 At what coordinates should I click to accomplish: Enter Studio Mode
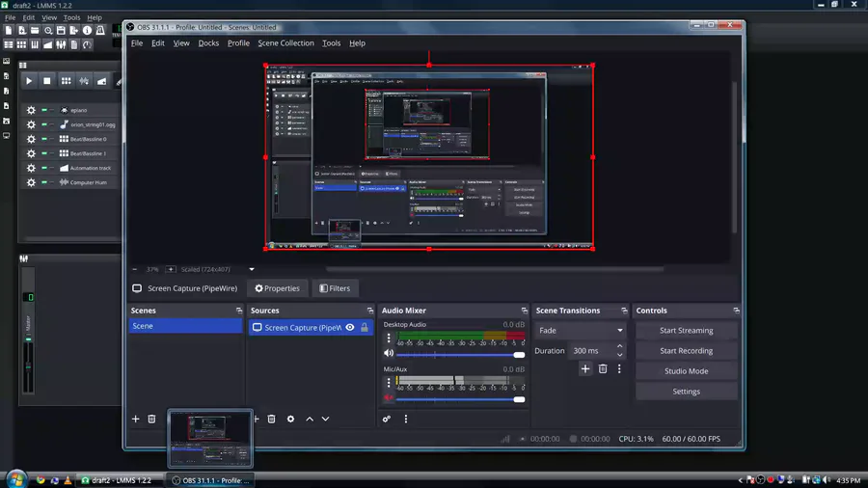point(686,371)
